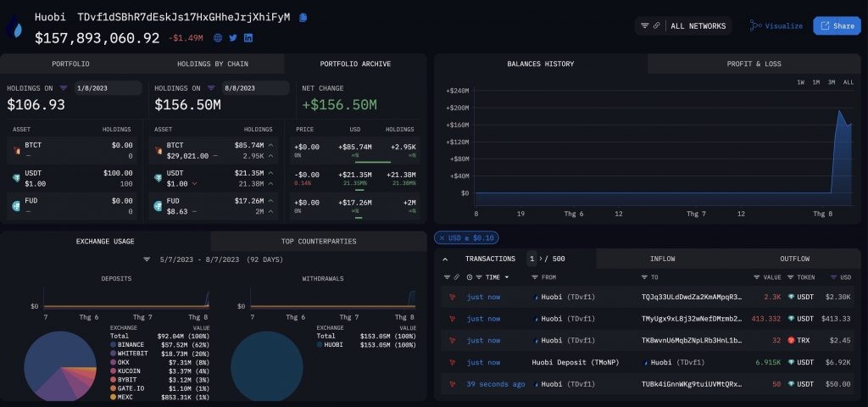Image resolution: width=868 pixels, height=407 pixels.
Task: Open the Huobi LinkedIn icon
Action: point(248,37)
